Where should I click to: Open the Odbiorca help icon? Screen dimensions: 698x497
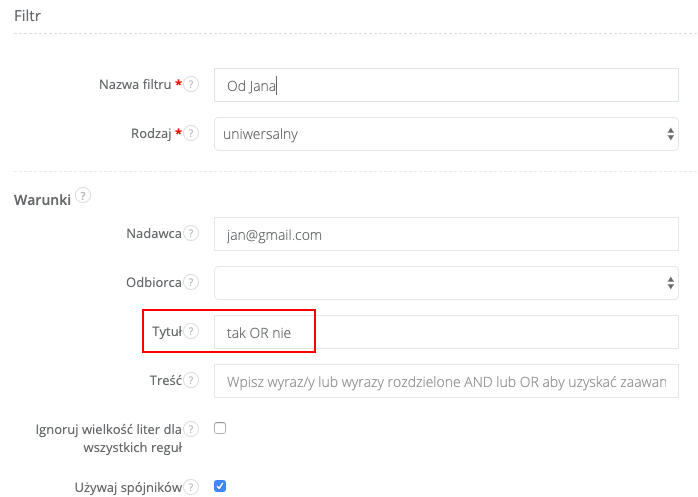(192, 283)
